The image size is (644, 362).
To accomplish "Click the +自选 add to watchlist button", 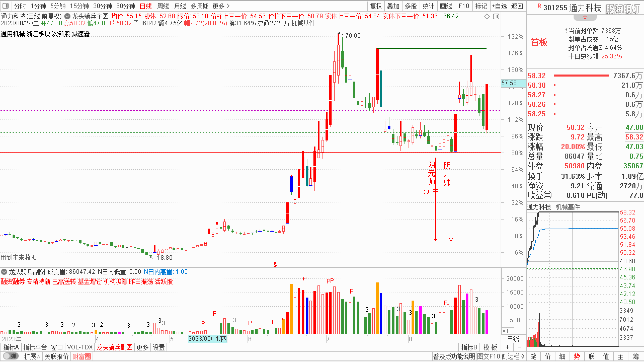I will tap(499, 6).
